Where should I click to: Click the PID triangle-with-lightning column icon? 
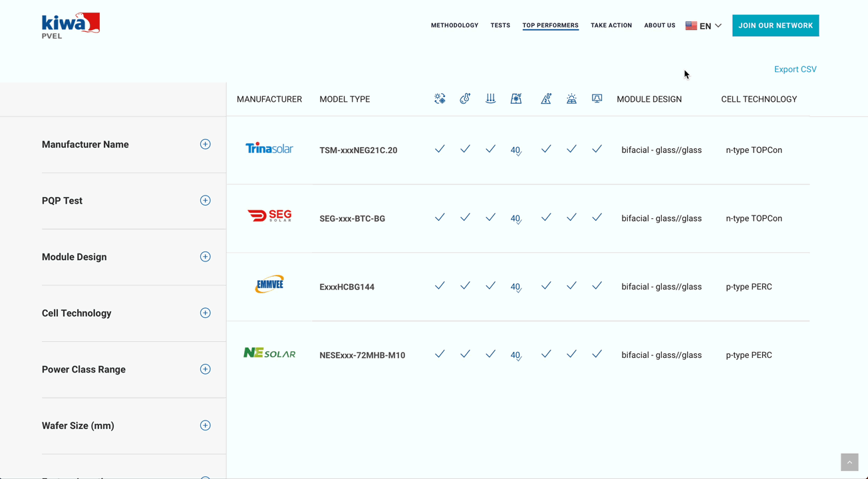click(546, 98)
